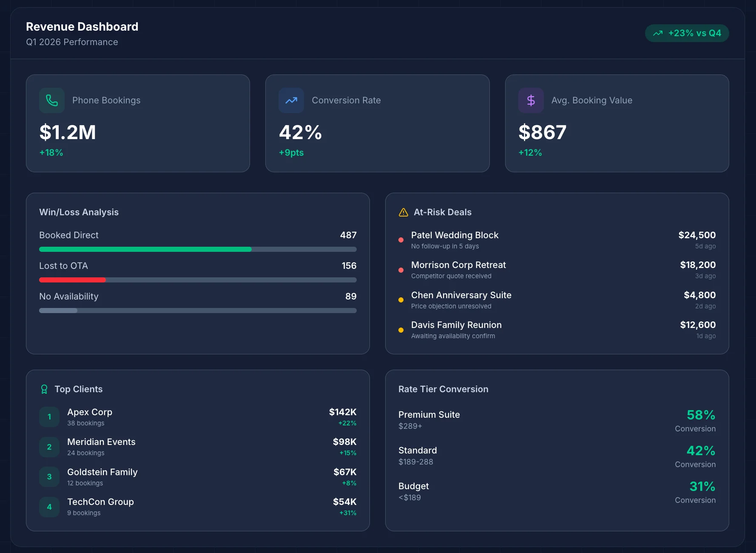Click the rank 4 badge next to TechCon Group
The height and width of the screenshot is (553, 756).
click(x=49, y=507)
